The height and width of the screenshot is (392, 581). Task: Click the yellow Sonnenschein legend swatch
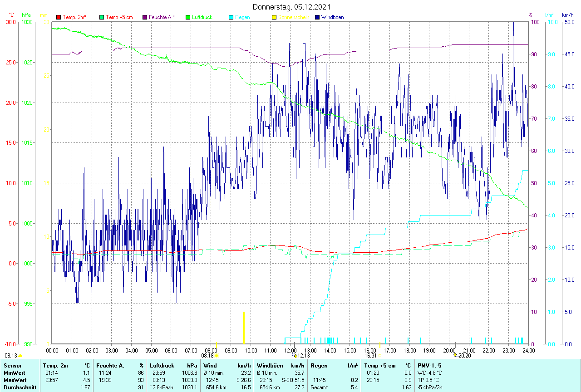[274, 17]
